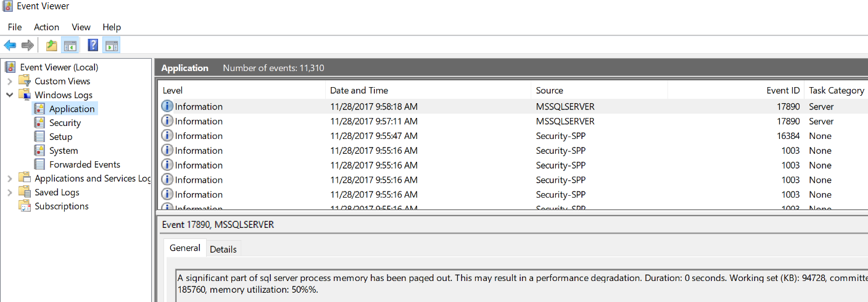Expand the Custom Views tree node

click(10, 81)
